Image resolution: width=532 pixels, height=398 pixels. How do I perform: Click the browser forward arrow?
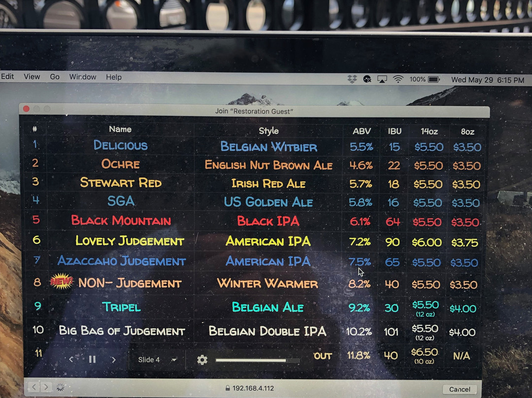(x=45, y=387)
